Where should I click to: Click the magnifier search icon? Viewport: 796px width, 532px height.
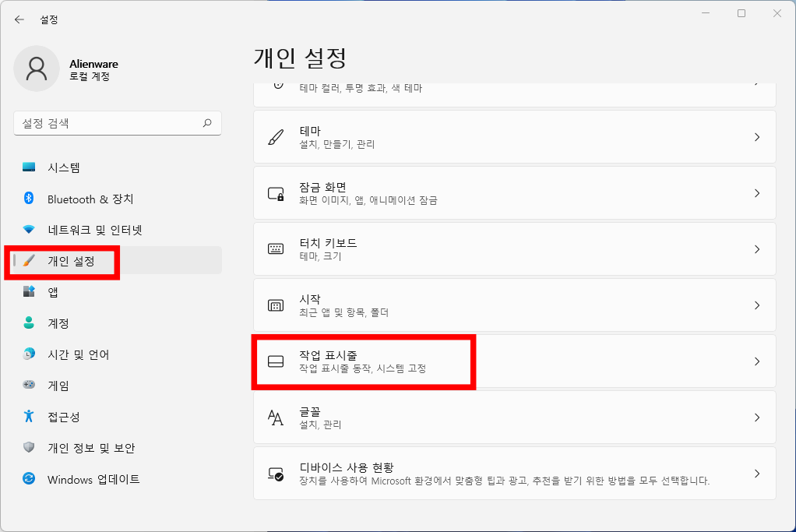[207, 123]
